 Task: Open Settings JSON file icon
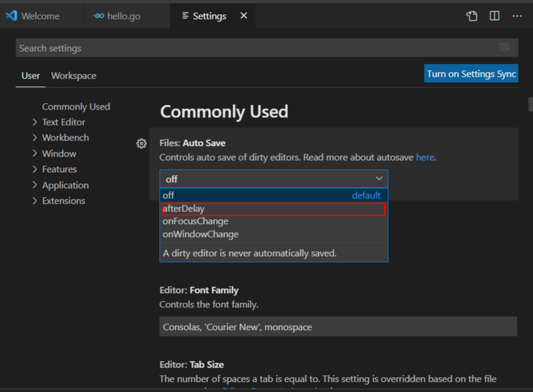point(472,16)
